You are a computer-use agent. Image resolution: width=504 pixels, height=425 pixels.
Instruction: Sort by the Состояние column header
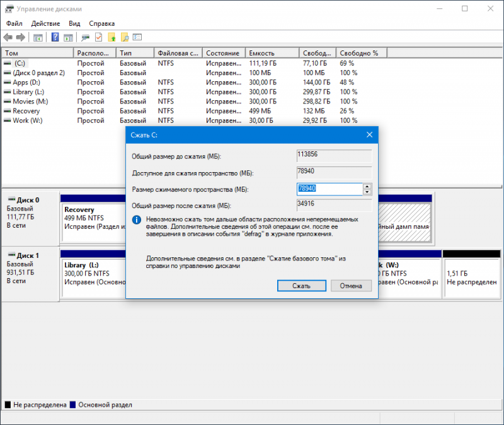click(224, 53)
